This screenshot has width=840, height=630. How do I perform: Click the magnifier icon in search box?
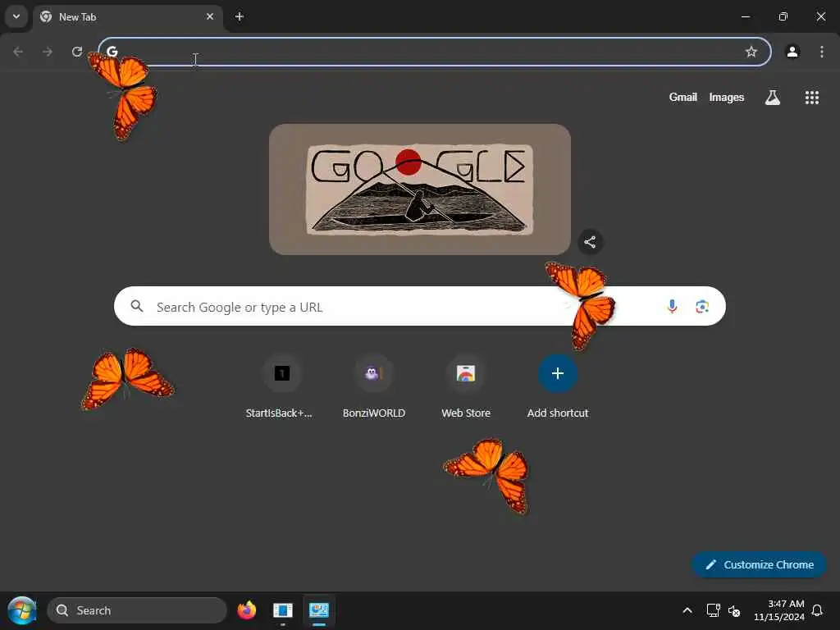tap(137, 306)
